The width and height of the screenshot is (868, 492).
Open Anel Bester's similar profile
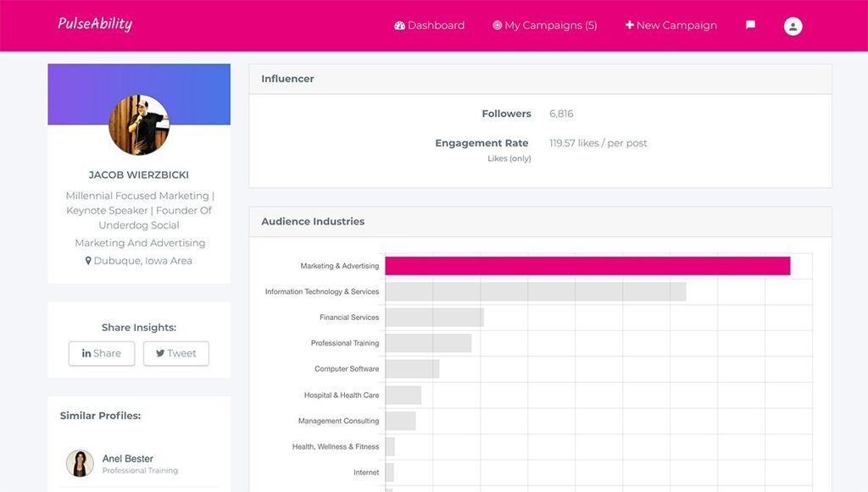pos(128,459)
